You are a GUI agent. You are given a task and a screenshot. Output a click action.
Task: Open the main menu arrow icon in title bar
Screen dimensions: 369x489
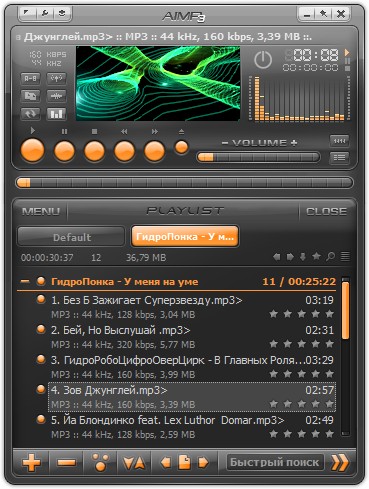click(27, 13)
